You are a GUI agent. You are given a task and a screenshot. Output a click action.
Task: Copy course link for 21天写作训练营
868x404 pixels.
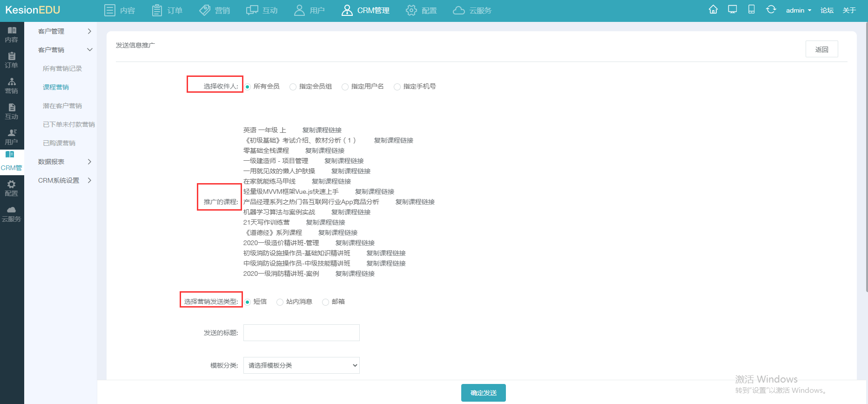326,222
